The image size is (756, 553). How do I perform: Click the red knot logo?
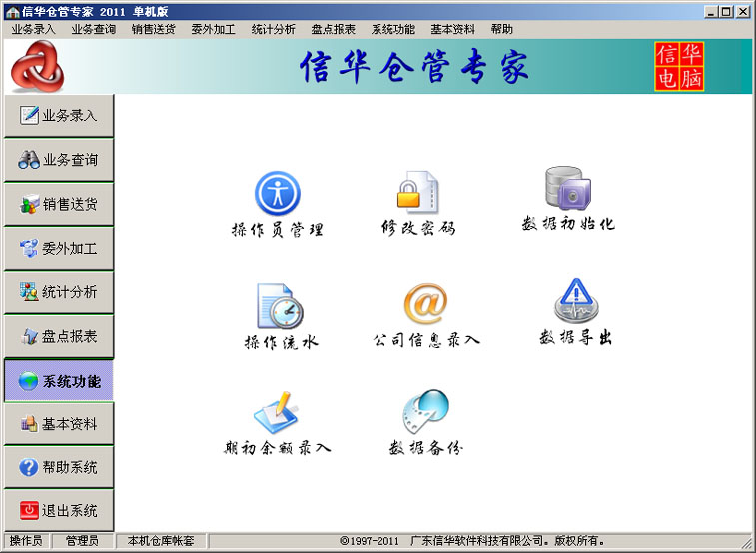(x=37, y=66)
